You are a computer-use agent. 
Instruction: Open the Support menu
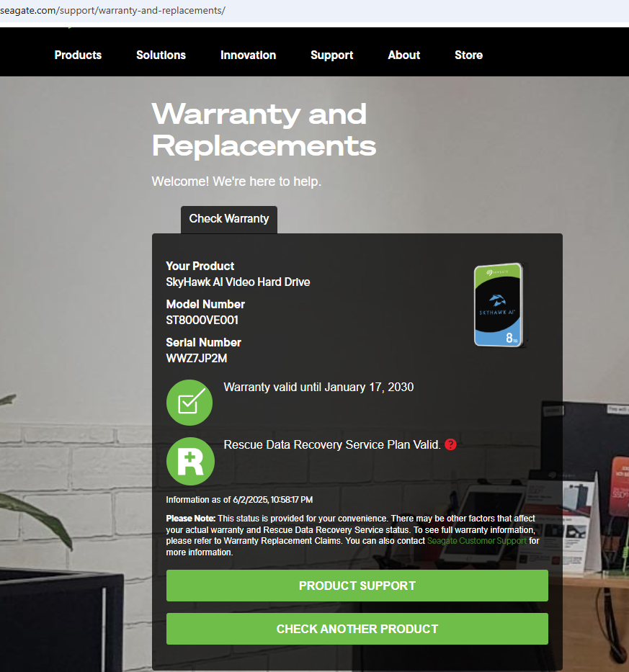(332, 55)
